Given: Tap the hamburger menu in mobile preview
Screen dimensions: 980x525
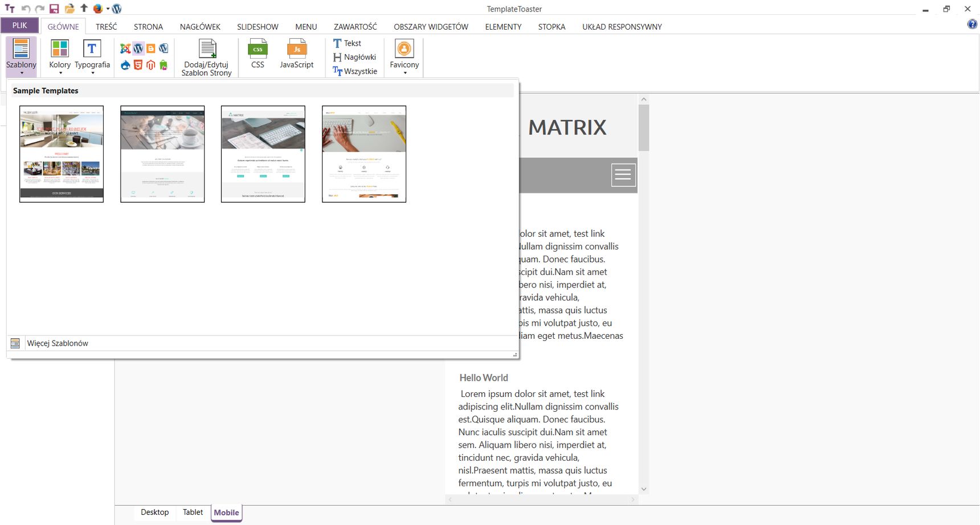Looking at the screenshot, I should point(623,175).
